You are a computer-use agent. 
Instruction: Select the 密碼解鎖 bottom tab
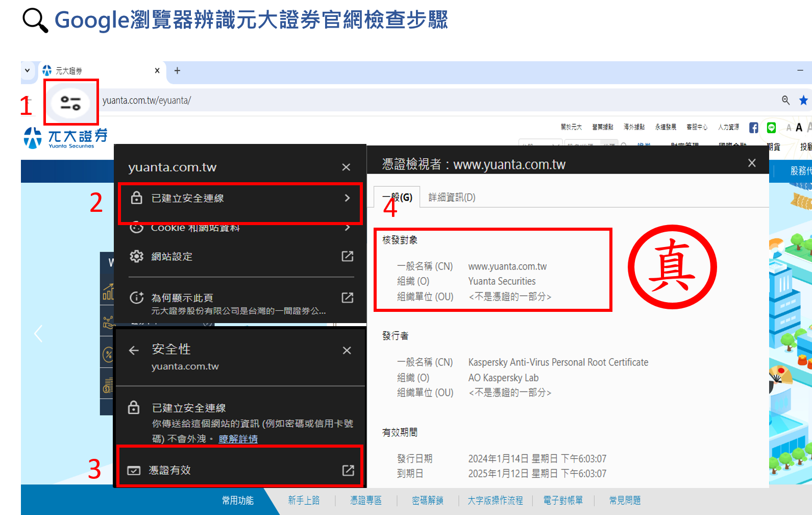[428, 501]
